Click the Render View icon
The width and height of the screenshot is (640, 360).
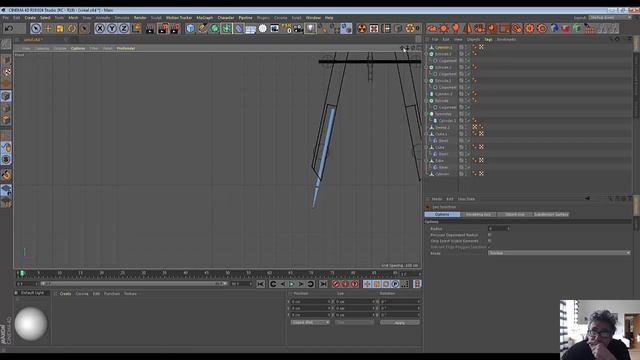point(150,28)
